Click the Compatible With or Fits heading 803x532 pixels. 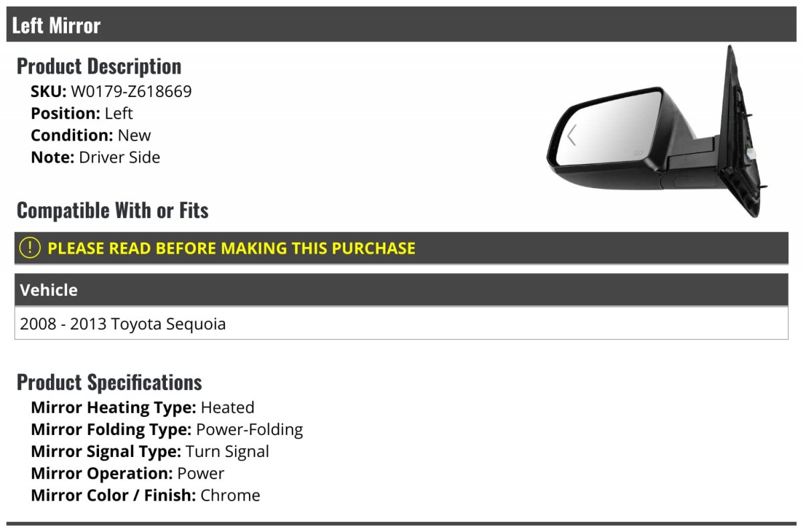pos(112,210)
